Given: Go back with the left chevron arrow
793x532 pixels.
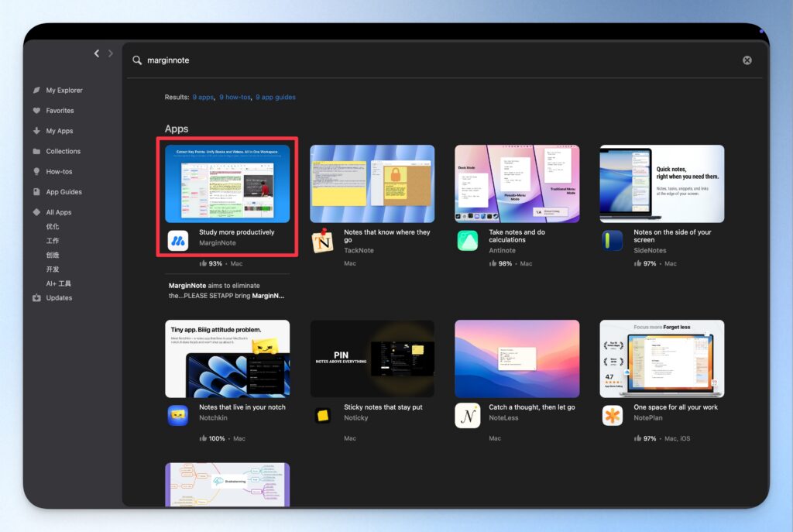Looking at the screenshot, I should [97, 53].
